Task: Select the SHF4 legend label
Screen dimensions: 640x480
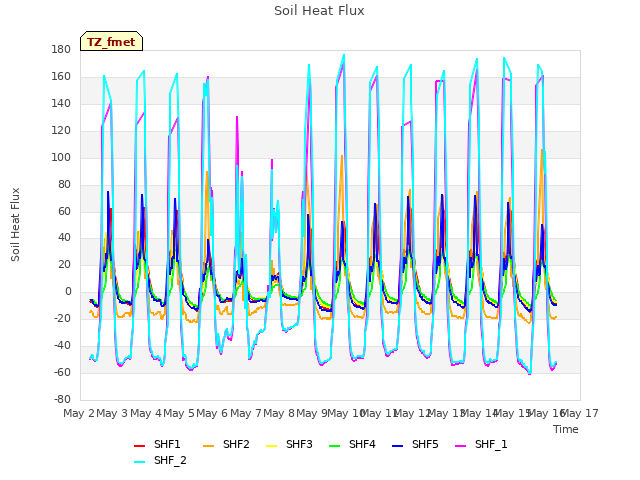Action: [x=362, y=444]
